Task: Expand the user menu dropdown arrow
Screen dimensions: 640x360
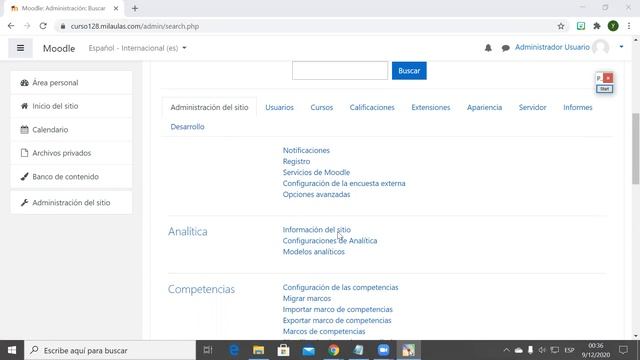Action: tap(621, 47)
